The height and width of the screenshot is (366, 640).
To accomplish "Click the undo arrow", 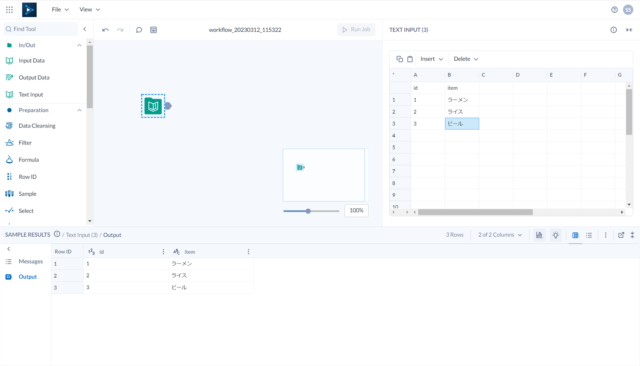I will 105,30.
